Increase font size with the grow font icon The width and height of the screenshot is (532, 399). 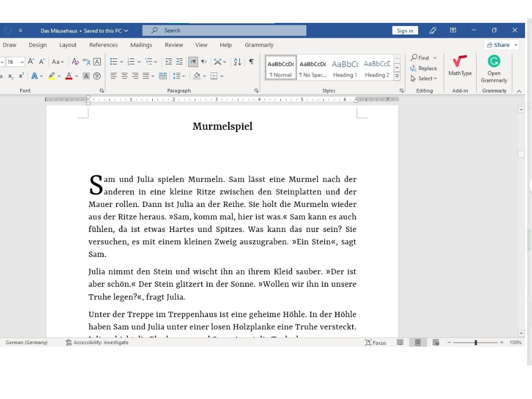[31, 61]
